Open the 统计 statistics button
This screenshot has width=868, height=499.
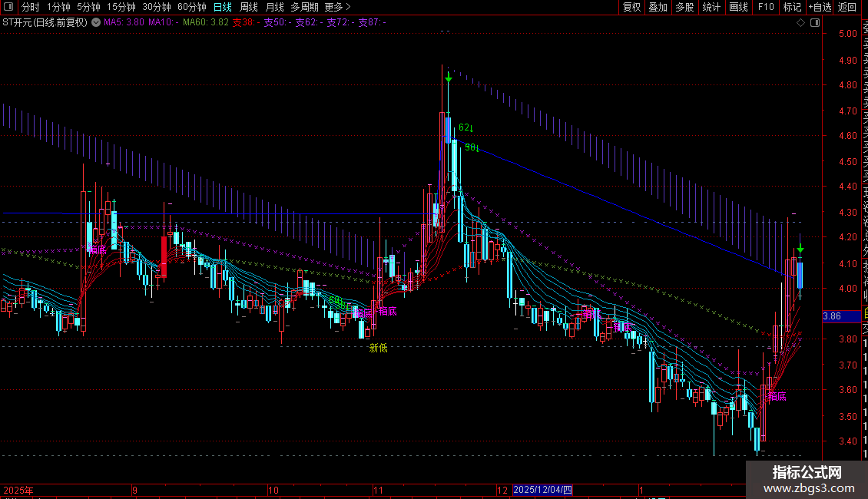pos(711,7)
